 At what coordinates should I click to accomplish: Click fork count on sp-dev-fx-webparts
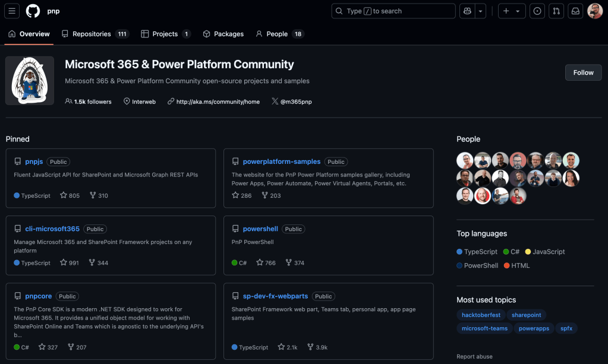[317, 347]
